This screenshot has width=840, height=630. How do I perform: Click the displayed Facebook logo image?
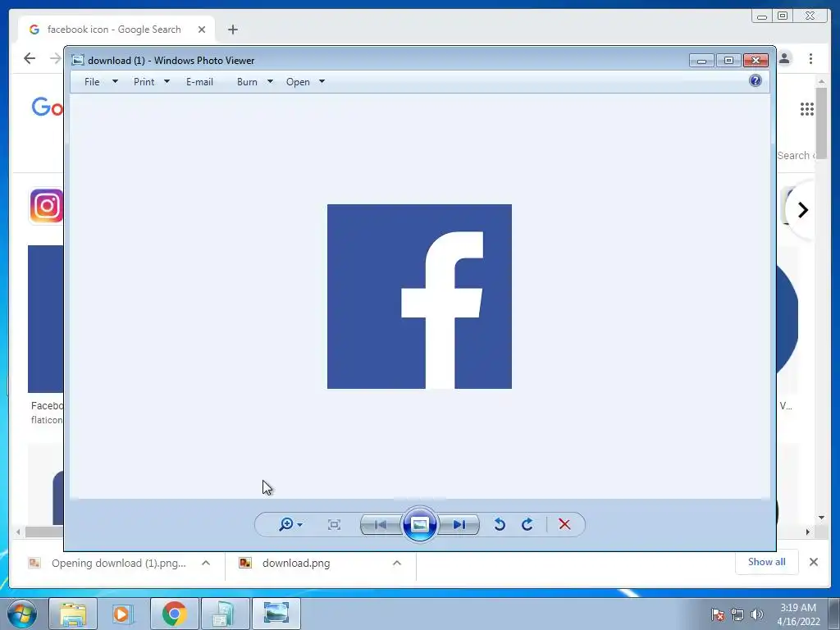pyautogui.click(x=419, y=296)
